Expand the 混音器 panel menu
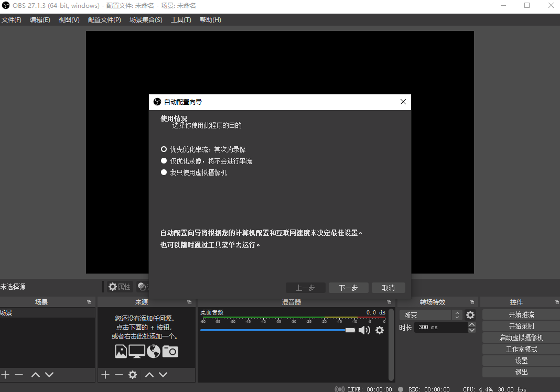Image resolution: width=560 pixels, height=392 pixels. pos(389,302)
